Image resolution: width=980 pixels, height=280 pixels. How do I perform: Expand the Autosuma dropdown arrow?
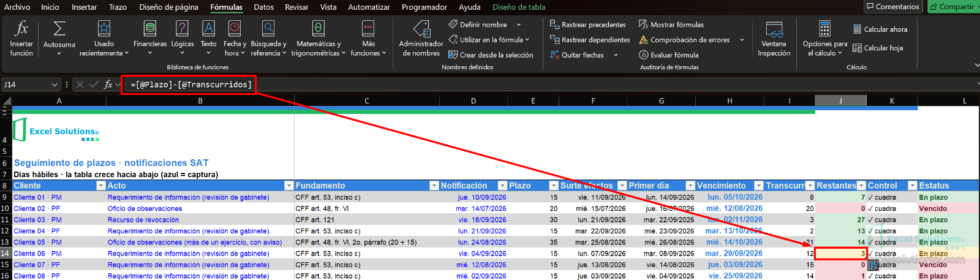[59, 53]
